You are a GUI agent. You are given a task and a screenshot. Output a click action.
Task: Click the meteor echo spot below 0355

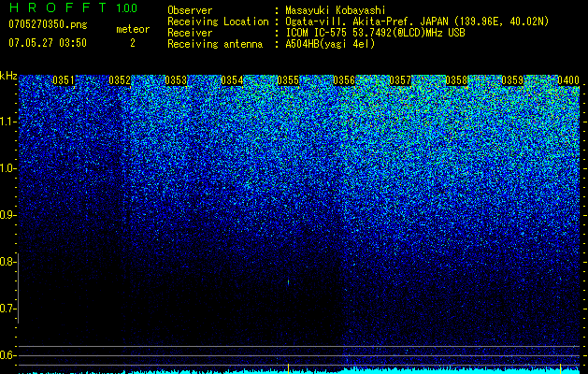tap(288, 282)
